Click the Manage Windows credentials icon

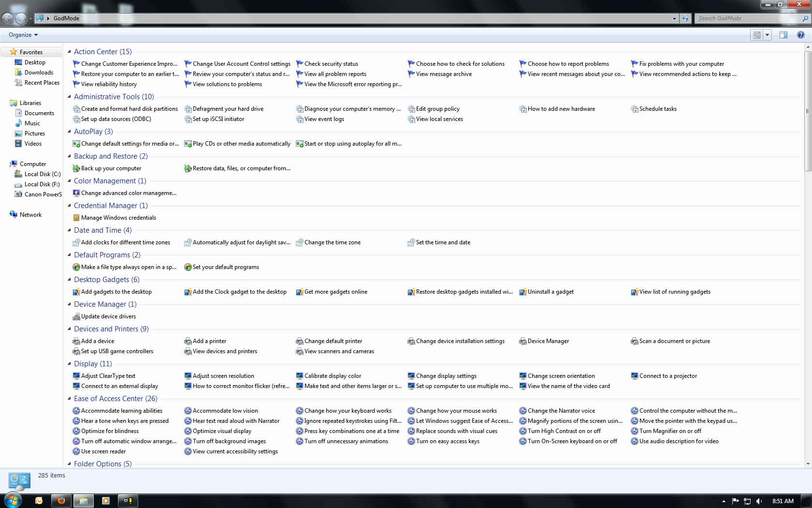coord(76,218)
